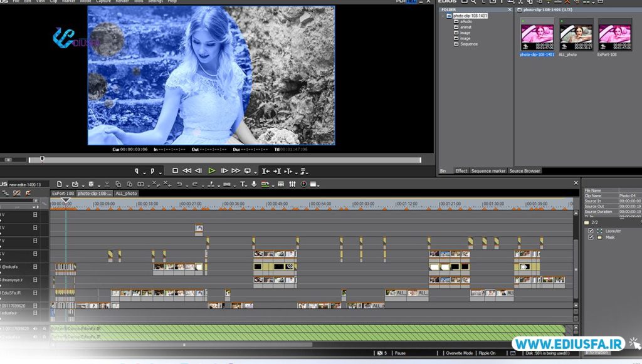Toggle video channel on the dreamyeye.ir track
642x364 pixels.
point(35,280)
